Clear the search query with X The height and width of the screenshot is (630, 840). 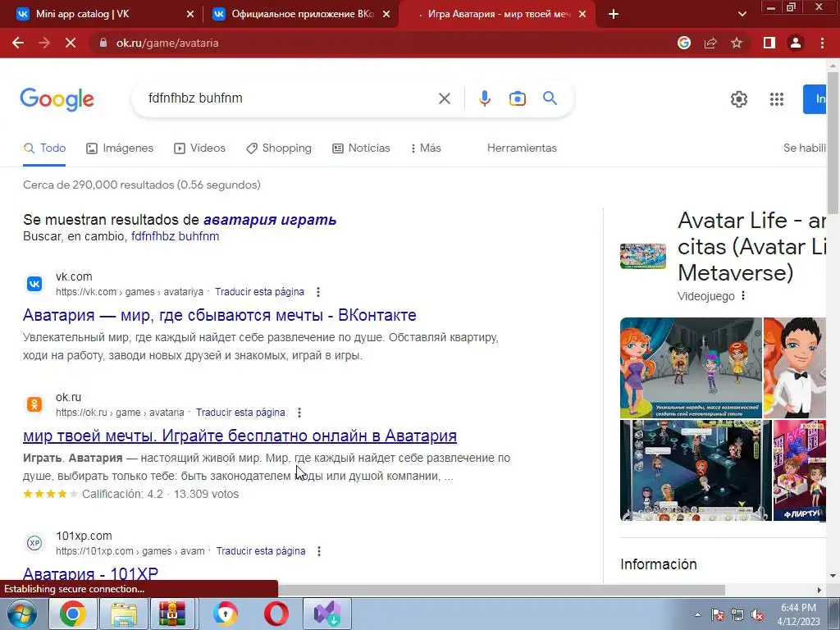tap(444, 98)
